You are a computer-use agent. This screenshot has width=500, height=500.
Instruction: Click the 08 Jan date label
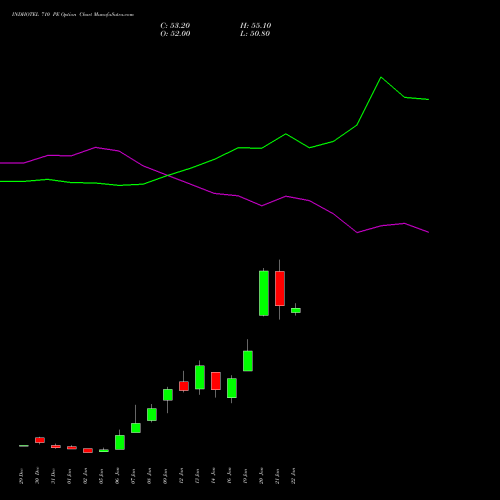(x=149, y=476)
